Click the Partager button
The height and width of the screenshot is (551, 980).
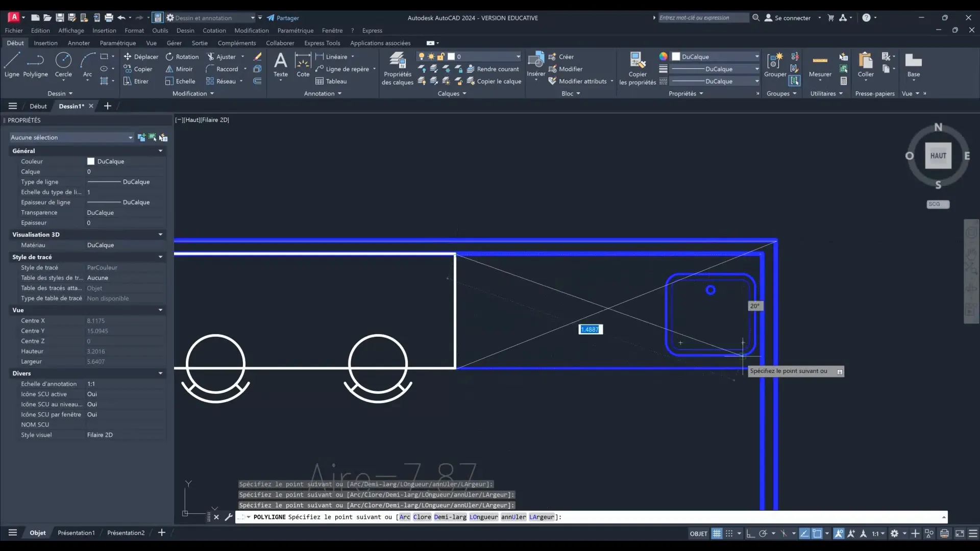(x=283, y=18)
